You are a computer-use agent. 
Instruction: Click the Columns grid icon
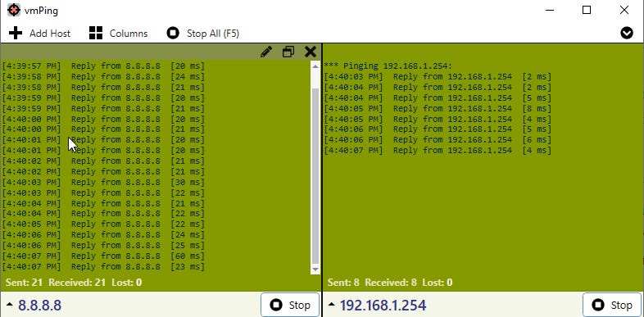[96, 33]
